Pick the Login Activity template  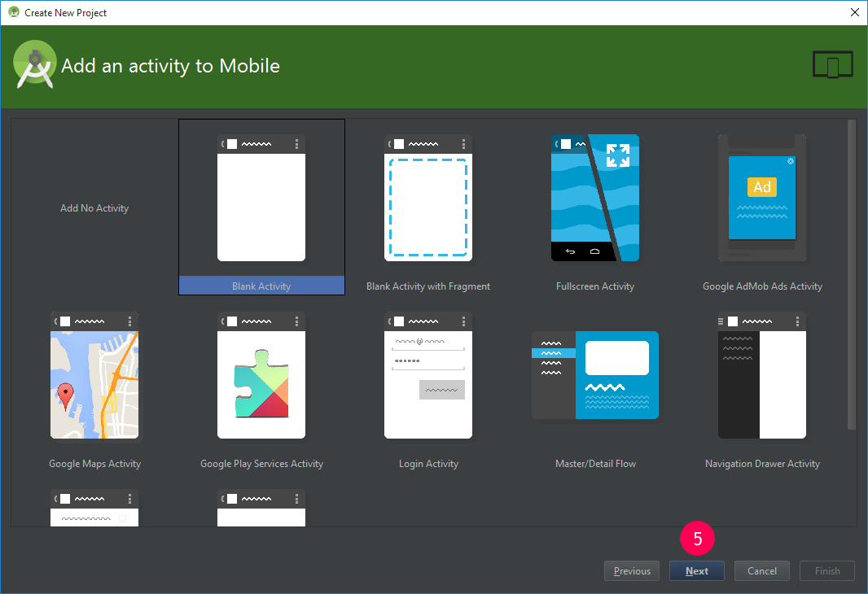click(427, 376)
